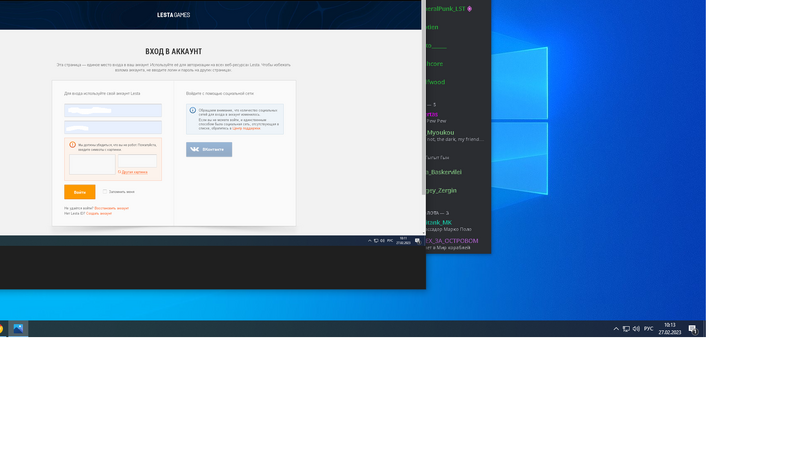Open the Восстановить аккаунт link
800x450 pixels.
[112, 208]
